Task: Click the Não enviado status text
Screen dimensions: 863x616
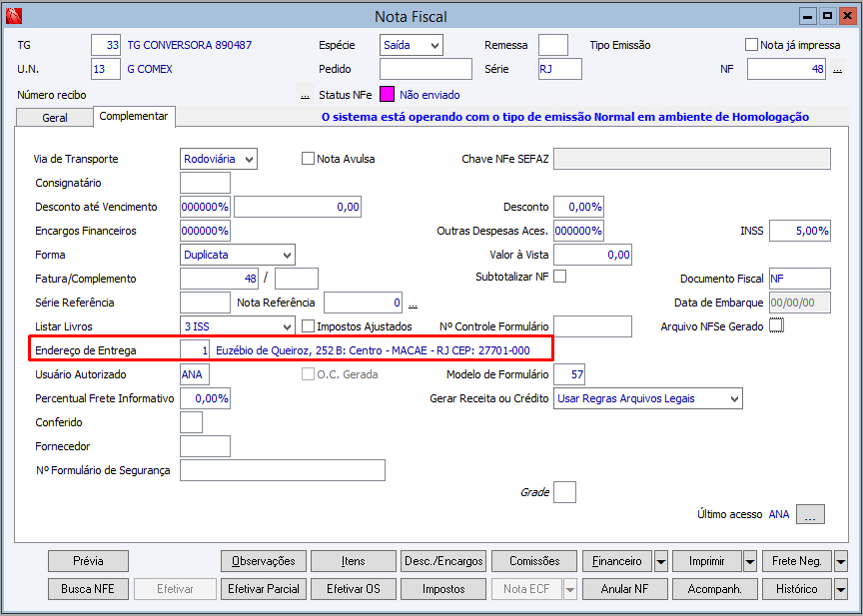Action: click(x=430, y=95)
